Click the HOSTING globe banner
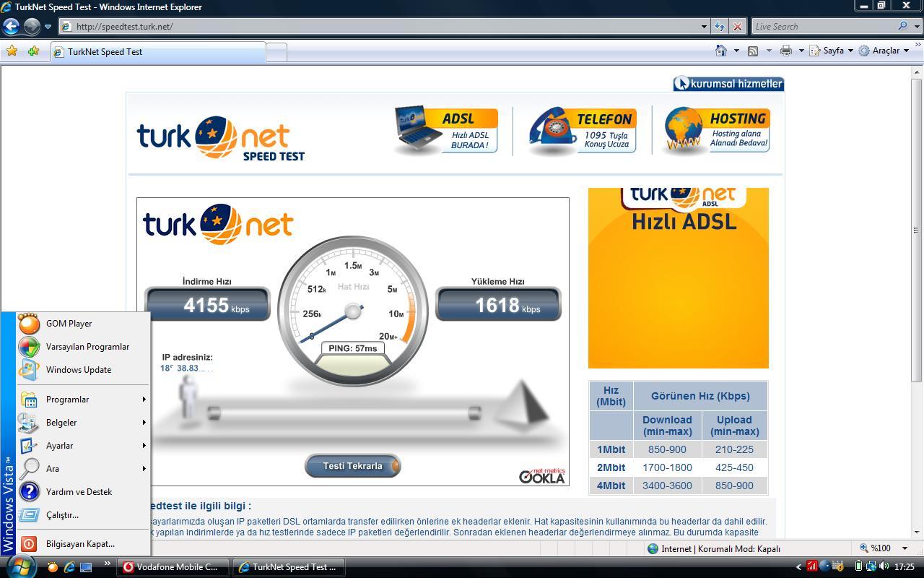Viewport: 924px width, 578px height. (x=718, y=131)
